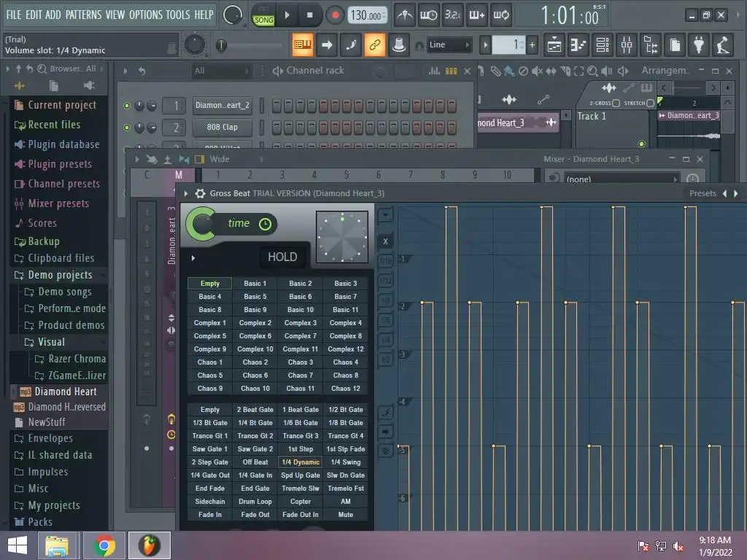Select the playlist zoom tool icon
The width and height of the screenshot is (747, 560).
592,71
